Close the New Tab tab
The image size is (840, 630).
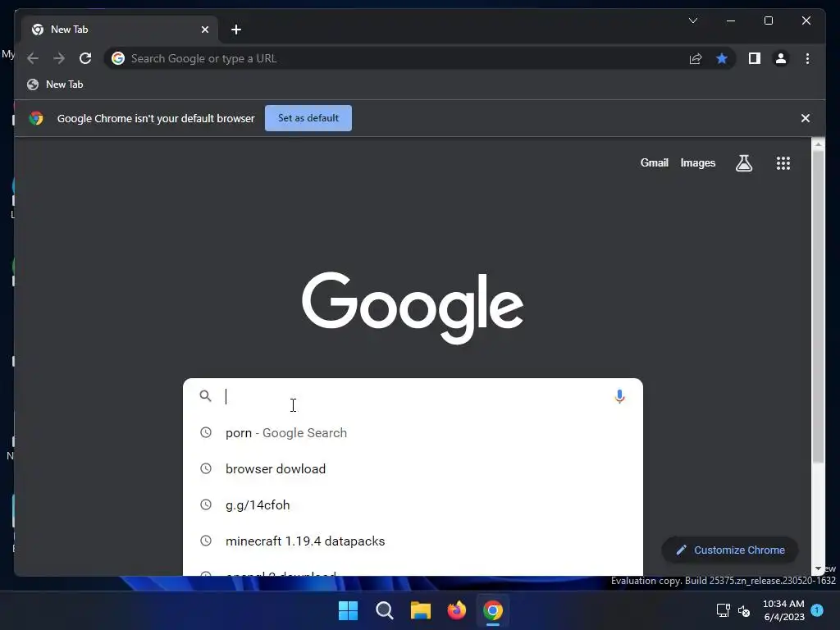coord(204,30)
